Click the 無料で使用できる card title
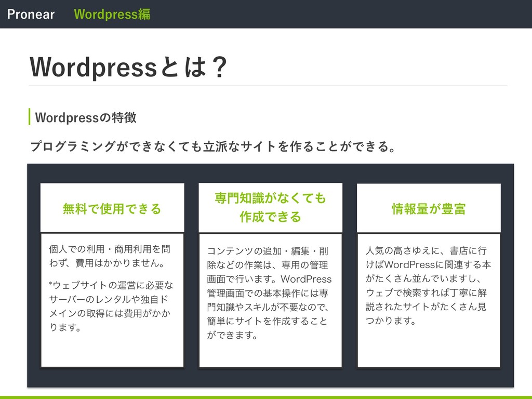532x399 pixels. pos(112,209)
